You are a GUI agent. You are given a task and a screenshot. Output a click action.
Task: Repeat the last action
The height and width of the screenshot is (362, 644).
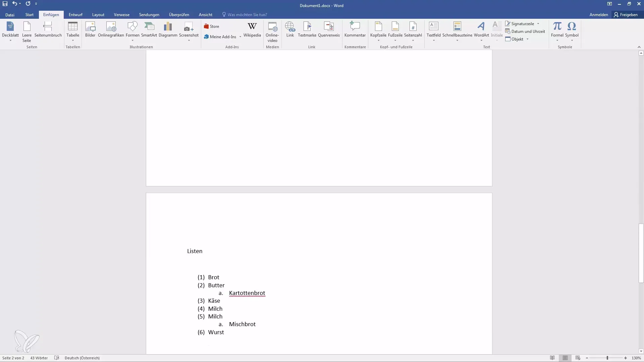click(28, 4)
